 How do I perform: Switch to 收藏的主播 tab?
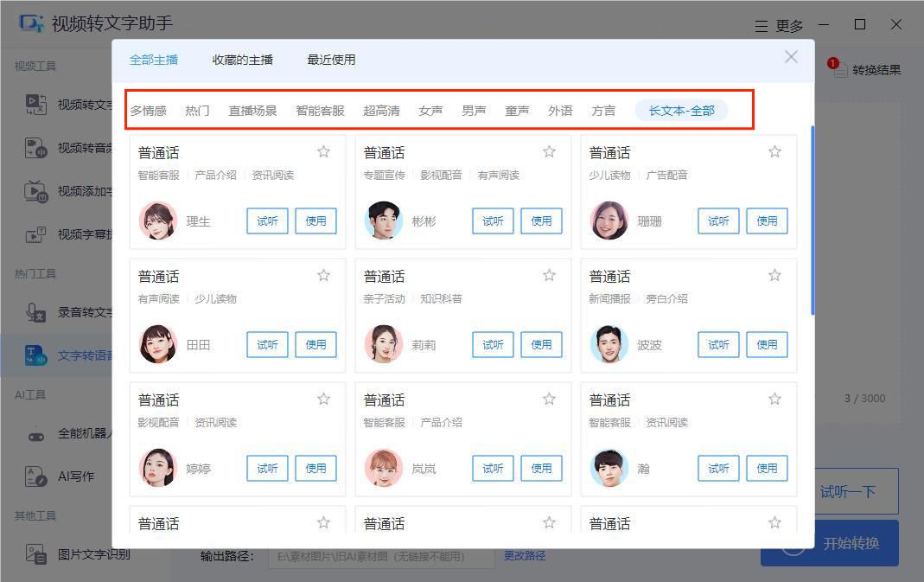pos(242,60)
